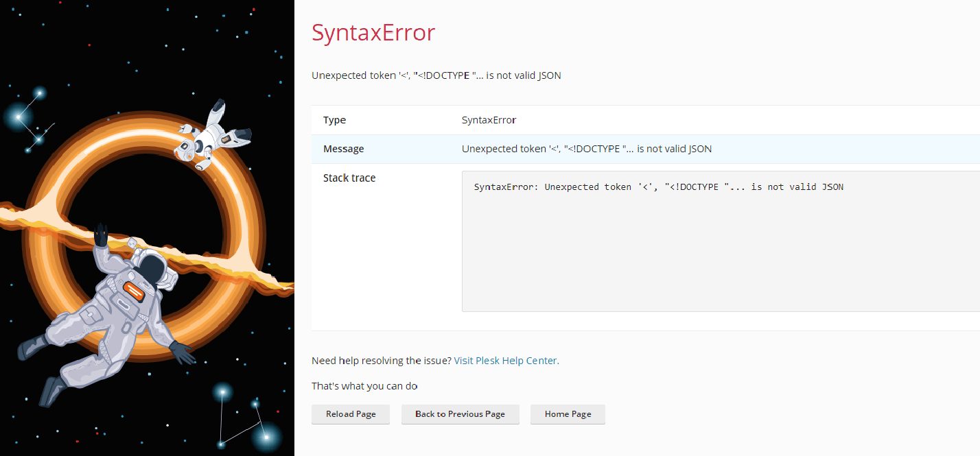Viewport: 980px width, 456px height.
Task: Click the text 'That's what you can do'
Action: 364,385
